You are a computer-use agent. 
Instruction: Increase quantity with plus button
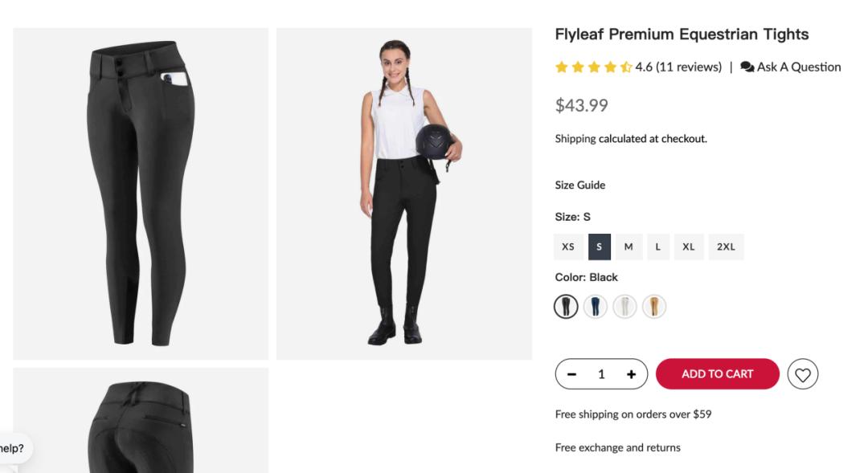631,374
